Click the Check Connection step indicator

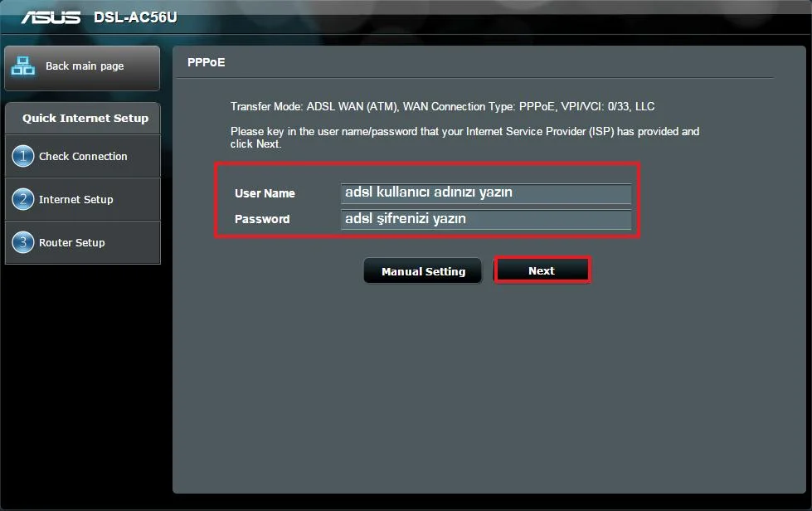tap(83, 156)
